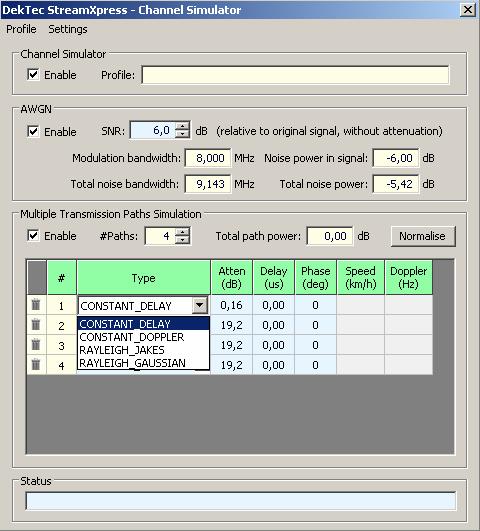480x531 pixels.
Task: Click the Total noise power field
Action: (396, 184)
